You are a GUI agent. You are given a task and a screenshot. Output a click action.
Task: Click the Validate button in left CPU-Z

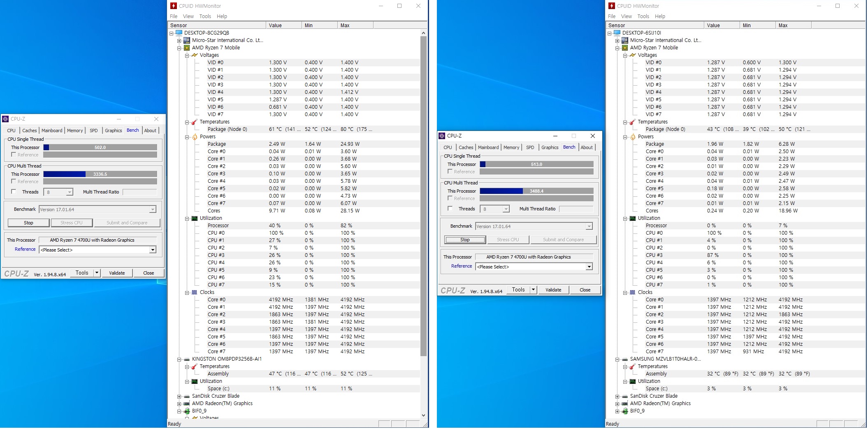coord(117,273)
